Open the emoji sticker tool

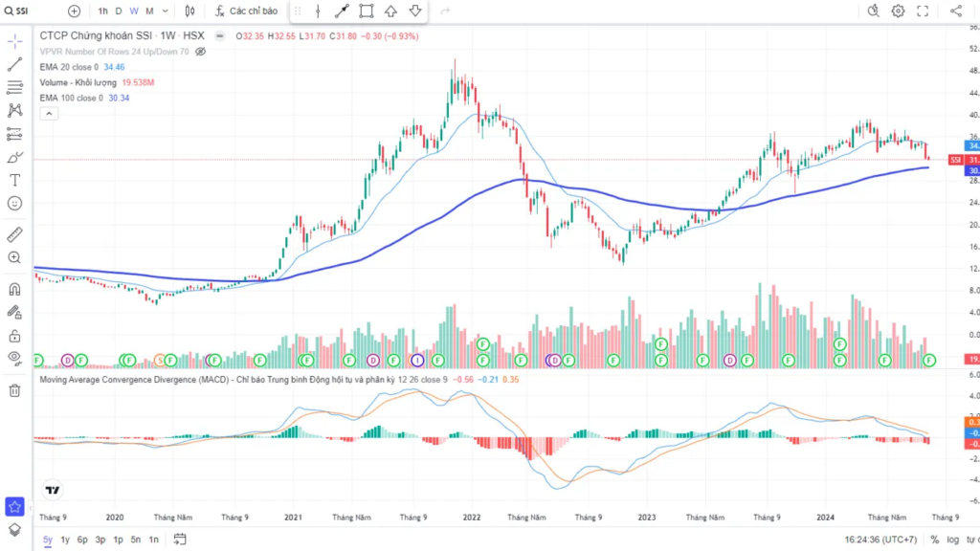(x=14, y=204)
